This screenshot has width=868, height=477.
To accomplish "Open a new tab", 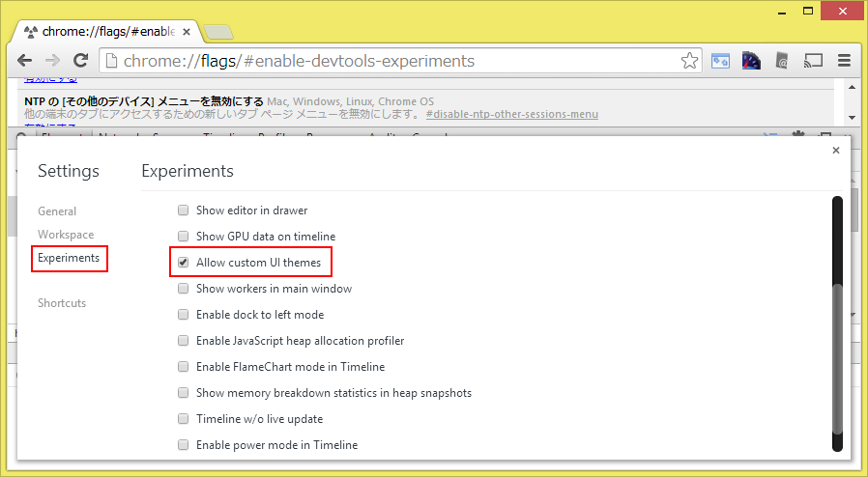I will pyautogui.click(x=218, y=32).
